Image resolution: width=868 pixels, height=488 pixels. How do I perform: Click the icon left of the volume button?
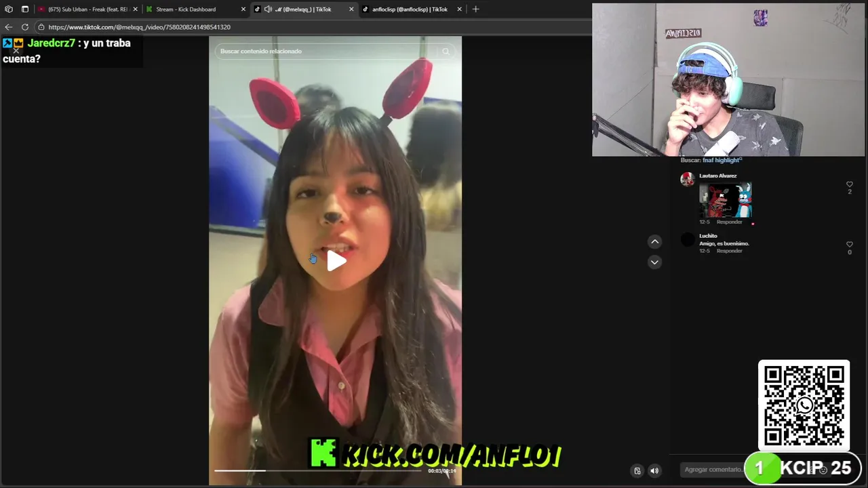click(637, 470)
